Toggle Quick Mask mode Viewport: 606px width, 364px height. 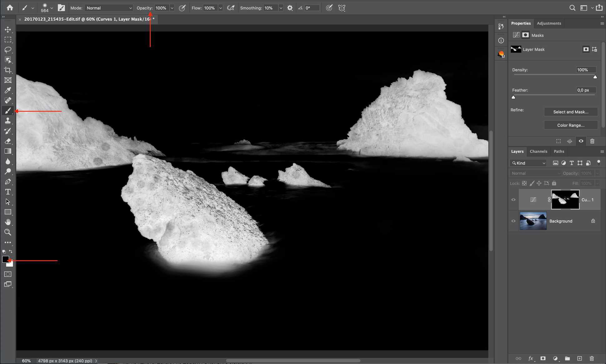[8, 274]
